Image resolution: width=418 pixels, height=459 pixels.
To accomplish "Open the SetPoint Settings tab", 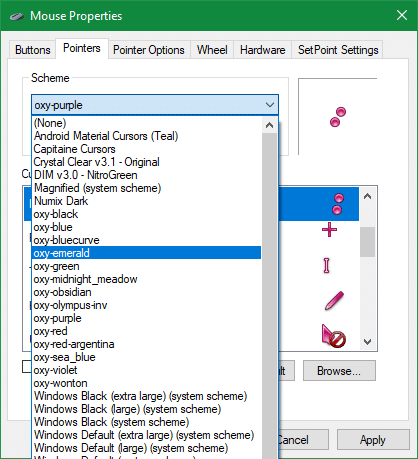I will (x=338, y=50).
